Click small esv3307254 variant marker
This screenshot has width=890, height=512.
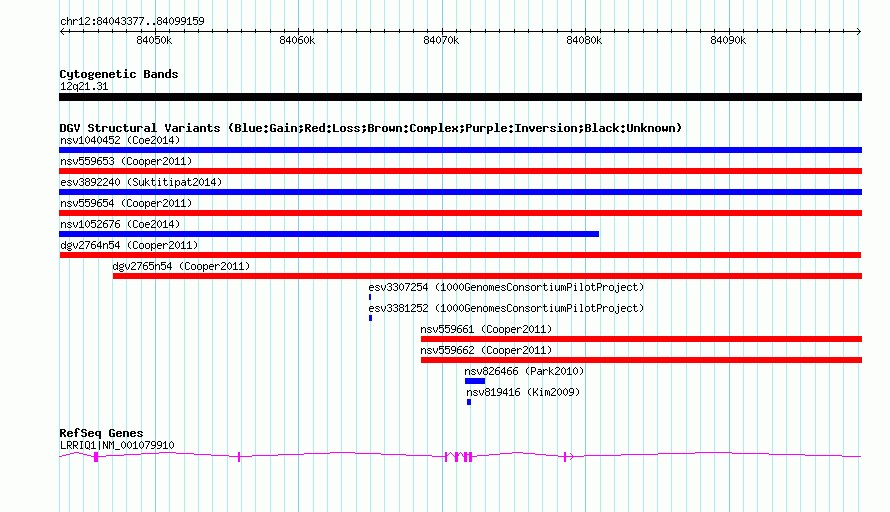(x=370, y=297)
